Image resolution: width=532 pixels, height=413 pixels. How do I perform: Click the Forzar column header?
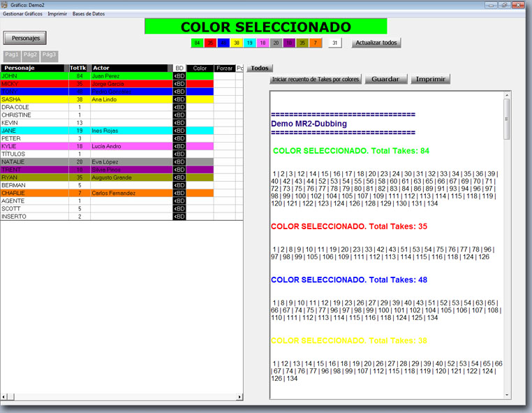point(224,68)
